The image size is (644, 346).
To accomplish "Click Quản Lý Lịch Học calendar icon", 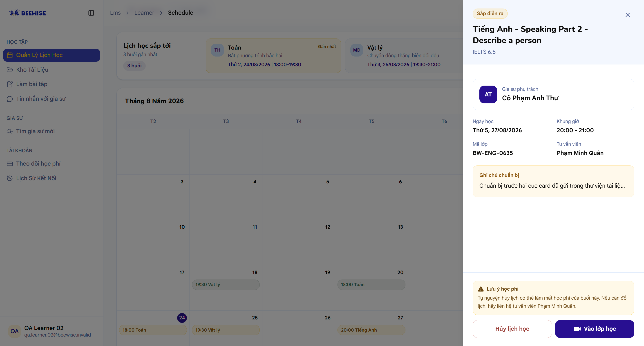I will click(10, 55).
